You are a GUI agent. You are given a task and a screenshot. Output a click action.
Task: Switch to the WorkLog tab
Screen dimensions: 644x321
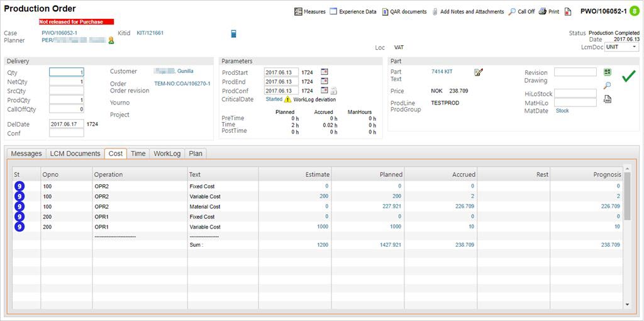(167, 154)
